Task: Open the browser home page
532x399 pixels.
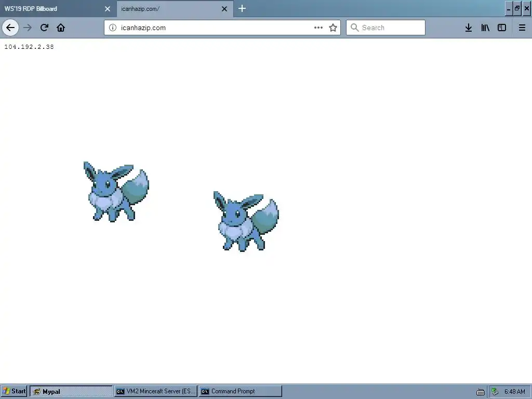Action: [61, 28]
